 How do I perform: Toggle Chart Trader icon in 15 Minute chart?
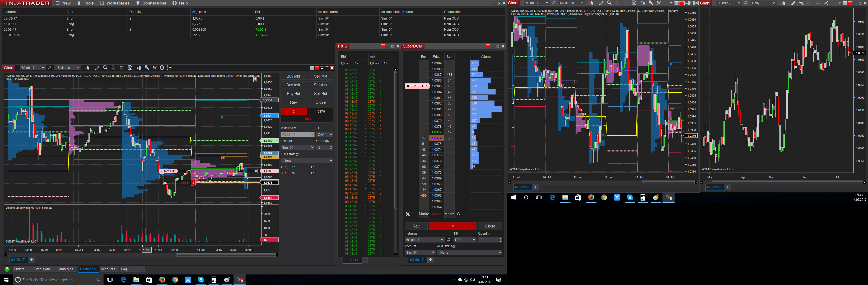(x=139, y=68)
